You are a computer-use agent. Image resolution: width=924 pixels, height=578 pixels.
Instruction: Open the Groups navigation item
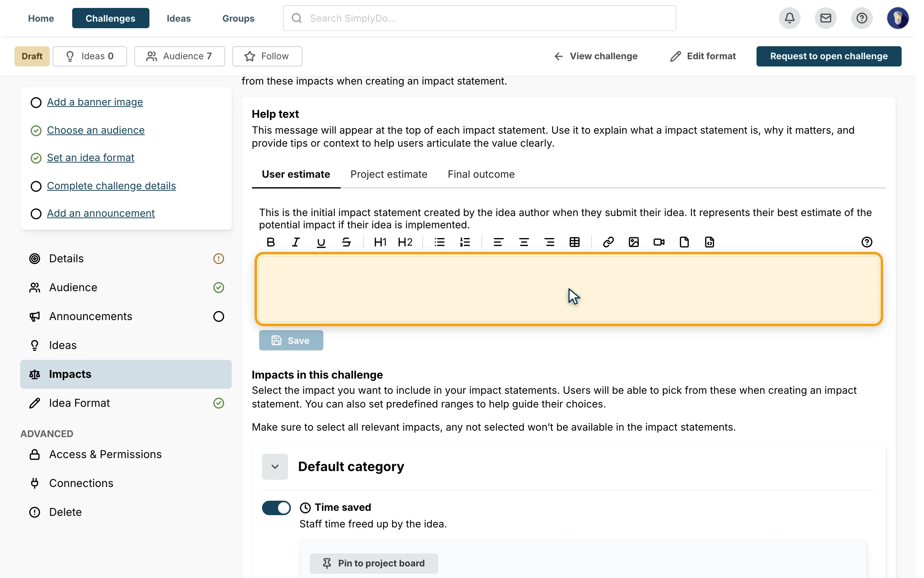(238, 18)
